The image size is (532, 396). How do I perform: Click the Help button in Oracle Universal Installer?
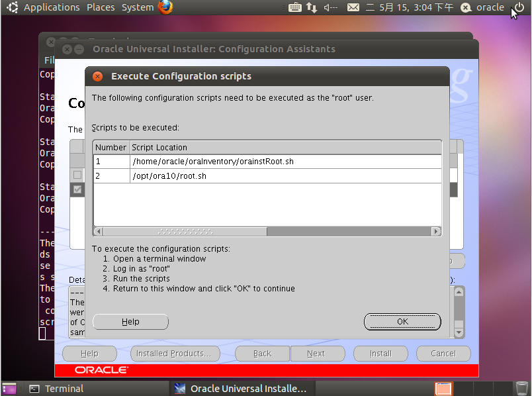[x=89, y=354]
